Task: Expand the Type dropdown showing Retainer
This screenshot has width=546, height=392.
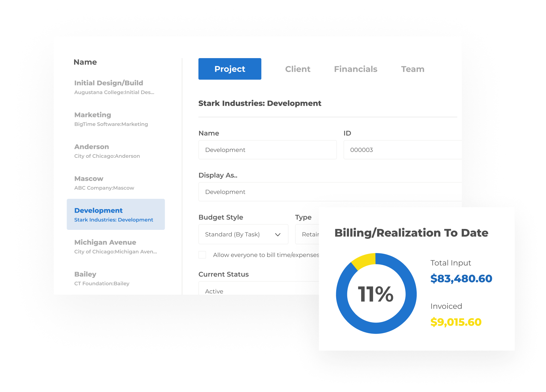Action: (x=307, y=234)
